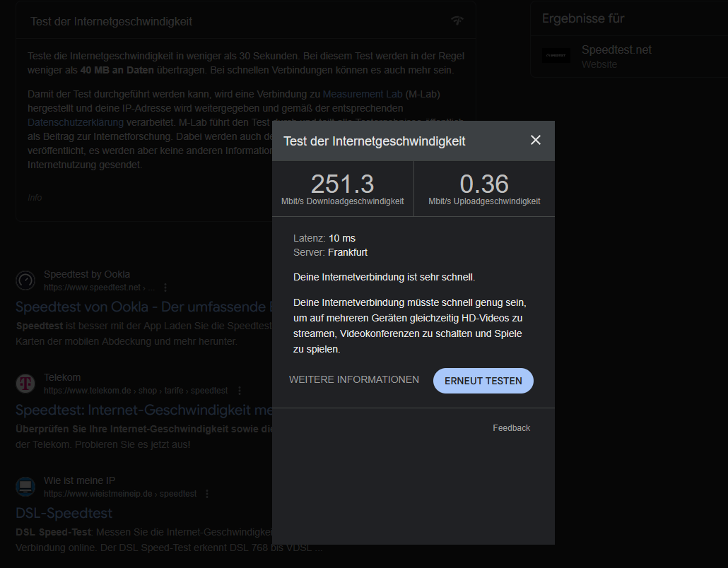Open Speedtest.net in Ergebnisse für panel
728x568 pixels.
(616, 49)
